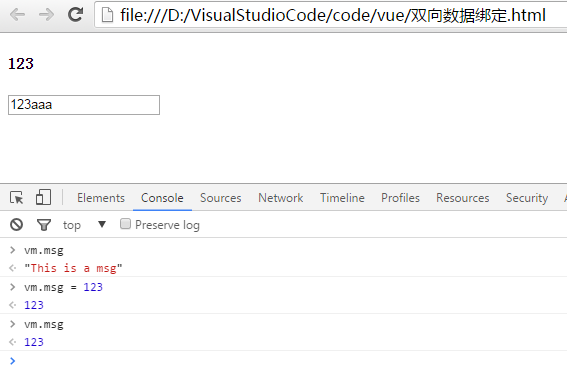Toggle the device mode icon in DevTools
The height and width of the screenshot is (369, 567).
[43, 197]
